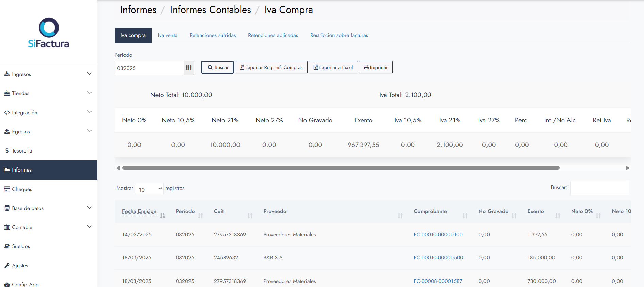Viewport: 644px width, 287px height.
Task: Open invoice FC-00010-00000100 link
Action: click(x=438, y=235)
